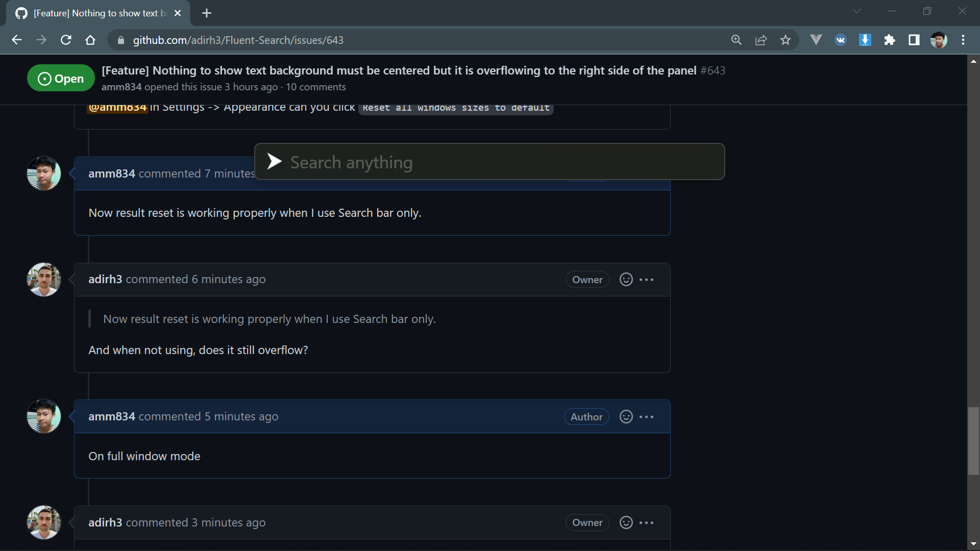
Task: Click the VK extension icon
Action: click(x=841, y=40)
